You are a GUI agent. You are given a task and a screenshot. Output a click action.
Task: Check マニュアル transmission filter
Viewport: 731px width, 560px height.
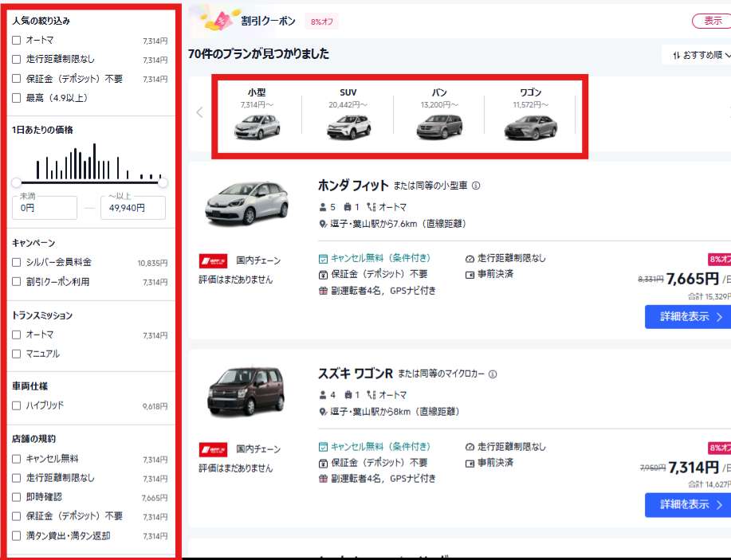tap(16, 354)
